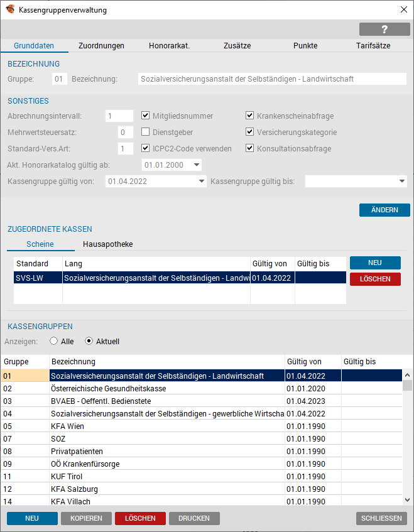Screen dimensions: 414x532
Task: Click the Bezeichnung column header in Kassengruppen
Action: coord(167,362)
